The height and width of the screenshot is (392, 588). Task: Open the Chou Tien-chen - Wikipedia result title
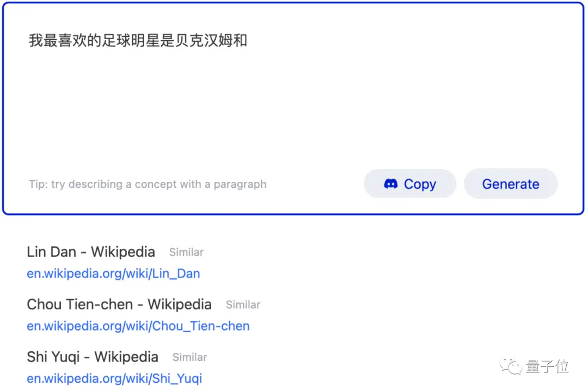119,304
